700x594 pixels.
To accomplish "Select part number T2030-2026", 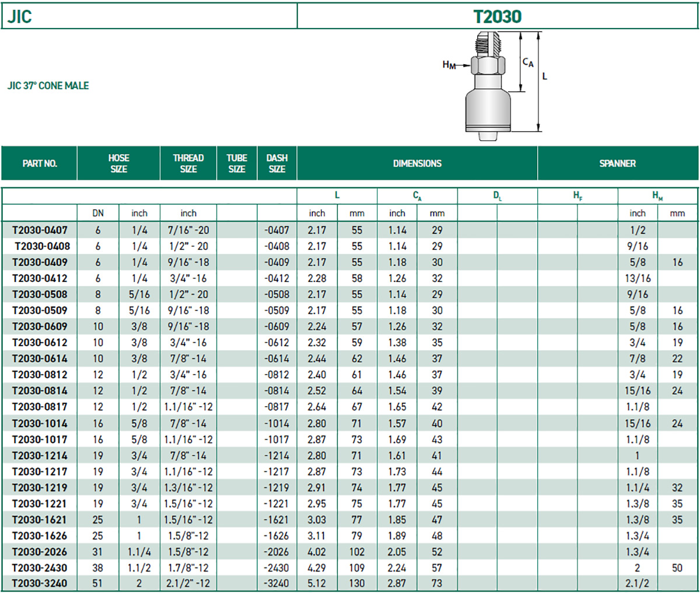I will [x=40, y=552].
